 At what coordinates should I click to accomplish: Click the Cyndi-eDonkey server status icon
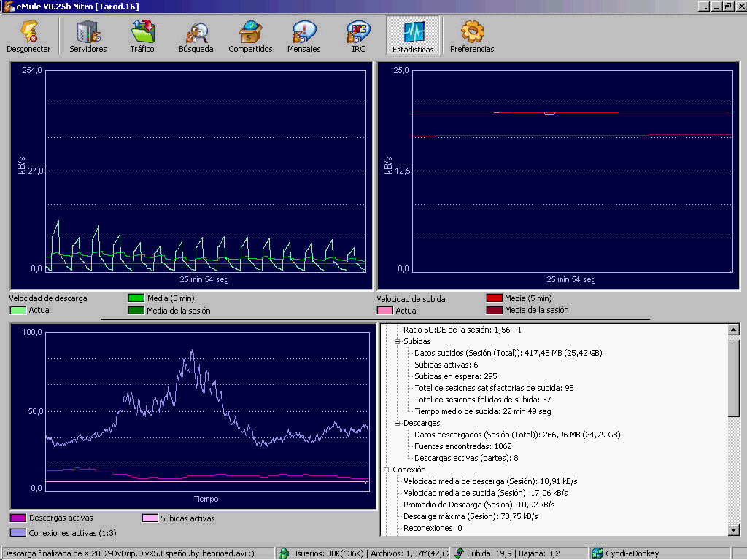tap(597, 553)
